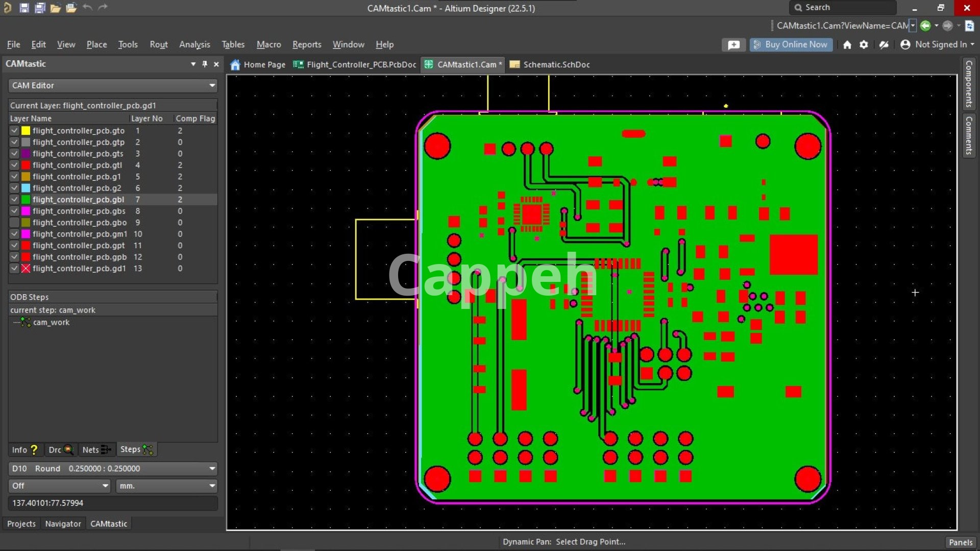Open the Analysis menu
The width and height of the screenshot is (980, 551).
click(194, 44)
